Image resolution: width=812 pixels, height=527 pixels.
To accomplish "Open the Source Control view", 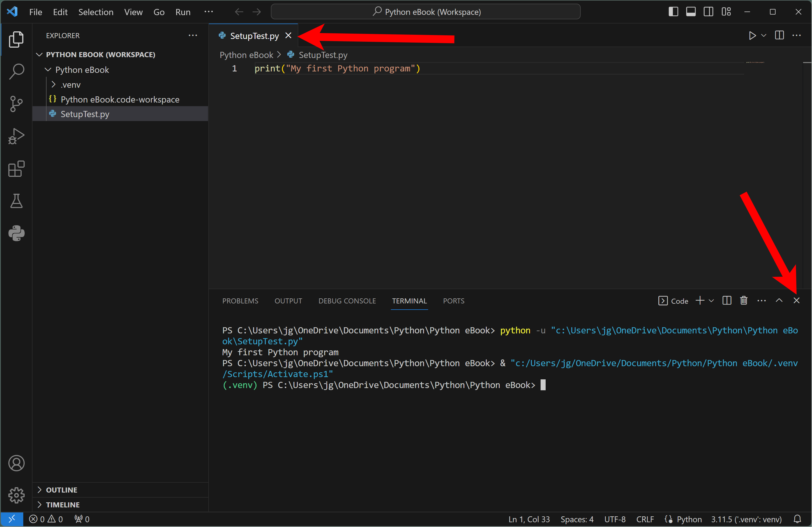I will [x=16, y=104].
